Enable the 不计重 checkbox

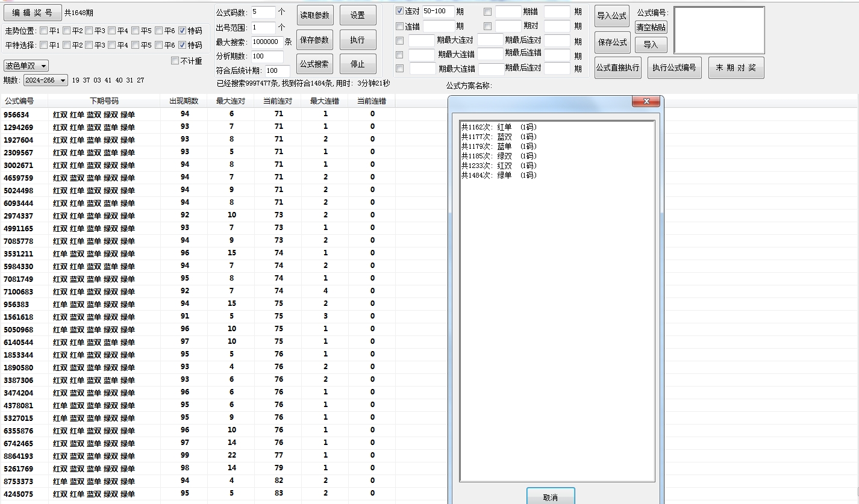[175, 61]
